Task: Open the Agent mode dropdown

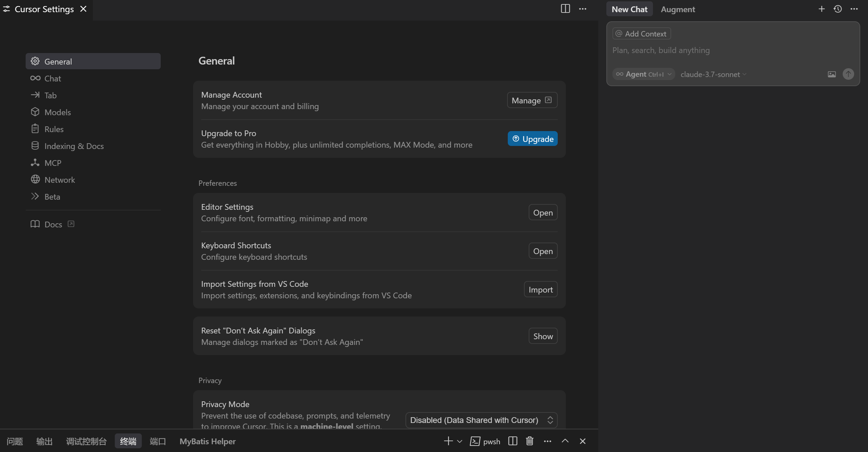Action: 643,74
